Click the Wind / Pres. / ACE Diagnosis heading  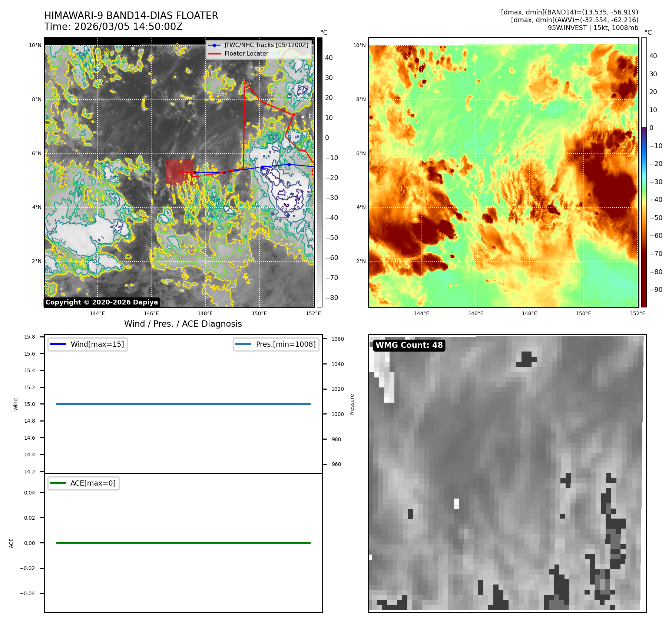click(183, 324)
